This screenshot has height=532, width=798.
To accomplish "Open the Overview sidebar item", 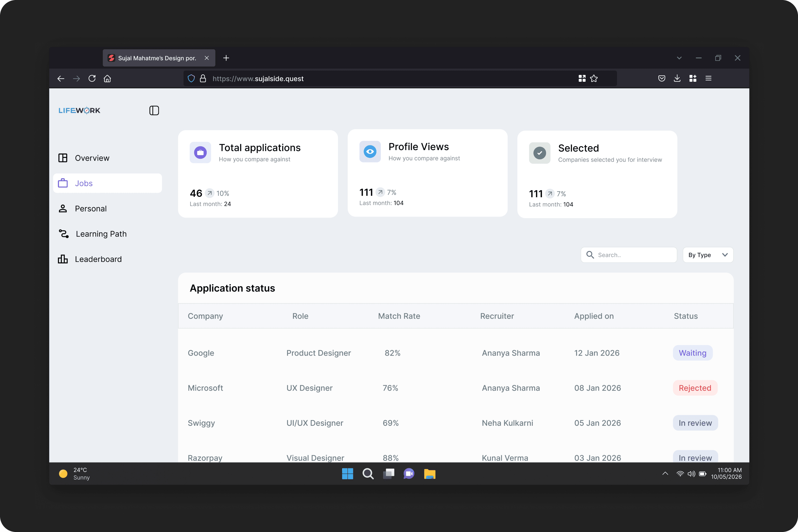I will point(92,158).
